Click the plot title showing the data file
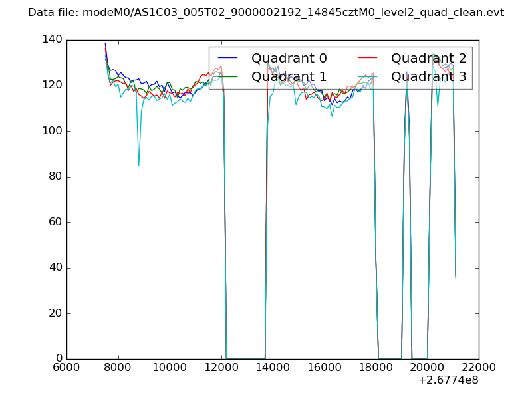The width and height of the screenshot is (532, 399). (266, 13)
